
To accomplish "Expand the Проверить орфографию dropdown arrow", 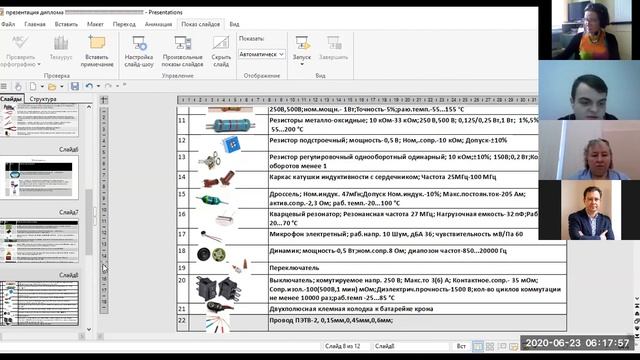I will coord(39,64).
